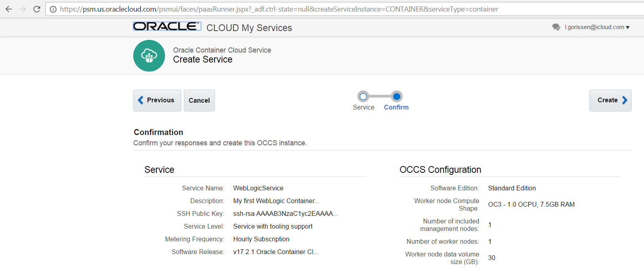Open the chat feedback bubble icon

pos(556,27)
